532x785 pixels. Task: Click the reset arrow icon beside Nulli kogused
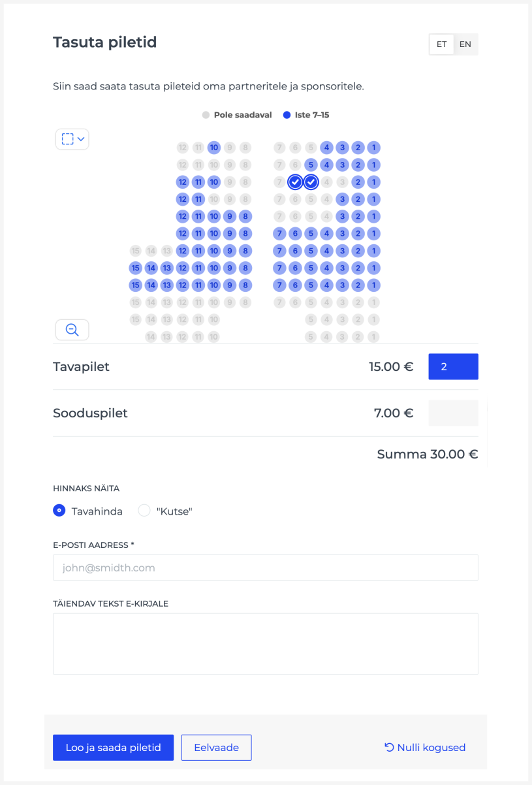click(389, 747)
